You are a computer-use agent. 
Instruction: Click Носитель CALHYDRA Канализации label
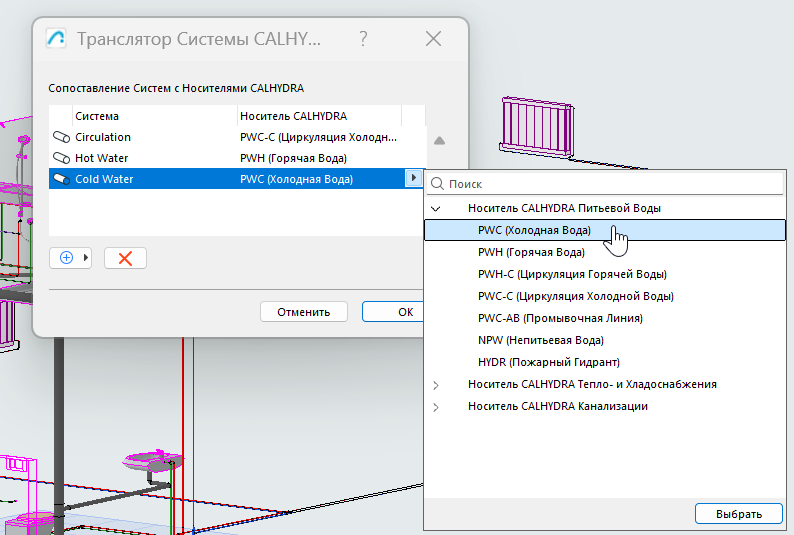[x=558, y=406]
